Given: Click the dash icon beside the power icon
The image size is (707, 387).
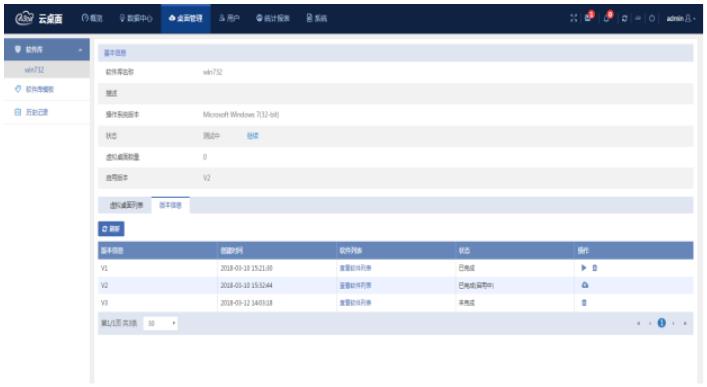Looking at the screenshot, I should click(638, 18).
